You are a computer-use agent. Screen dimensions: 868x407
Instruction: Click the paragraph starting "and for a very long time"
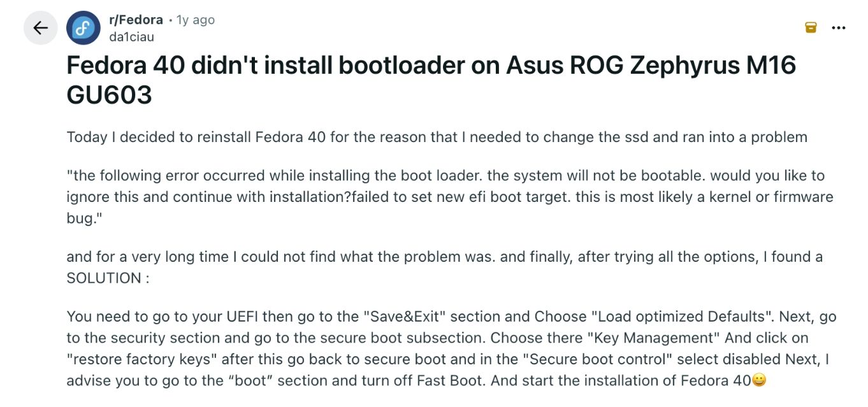pyautogui.click(x=444, y=257)
